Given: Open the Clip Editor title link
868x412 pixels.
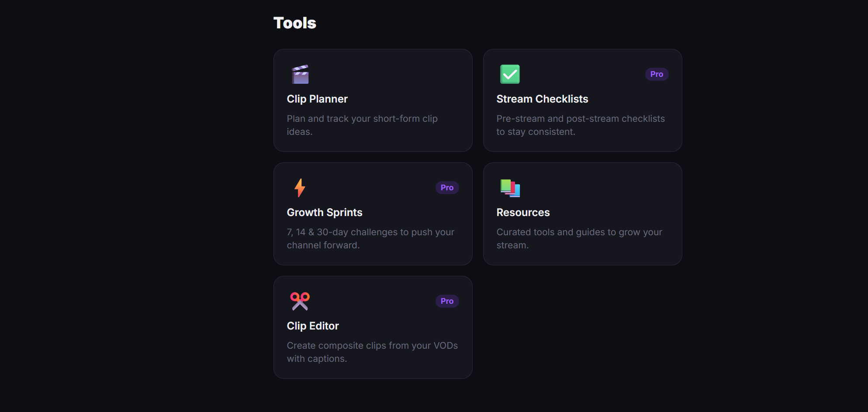Looking at the screenshot, I should click(x=313, y=326).
